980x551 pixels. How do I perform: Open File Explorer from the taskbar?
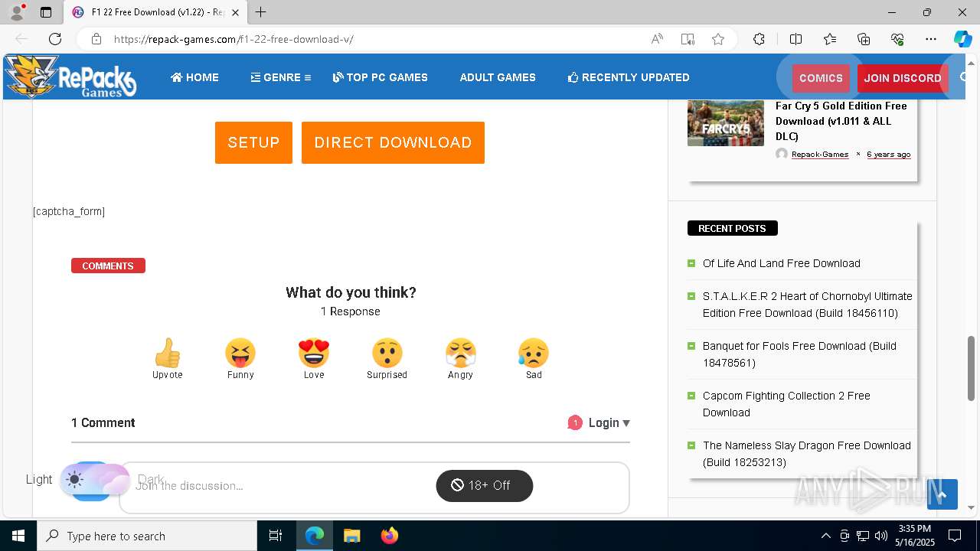351,536
